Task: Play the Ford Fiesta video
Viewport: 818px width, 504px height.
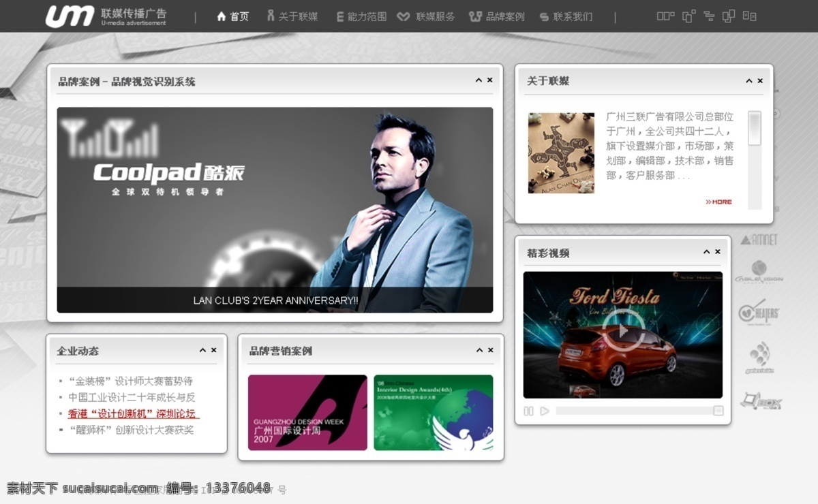Action: 622,332
